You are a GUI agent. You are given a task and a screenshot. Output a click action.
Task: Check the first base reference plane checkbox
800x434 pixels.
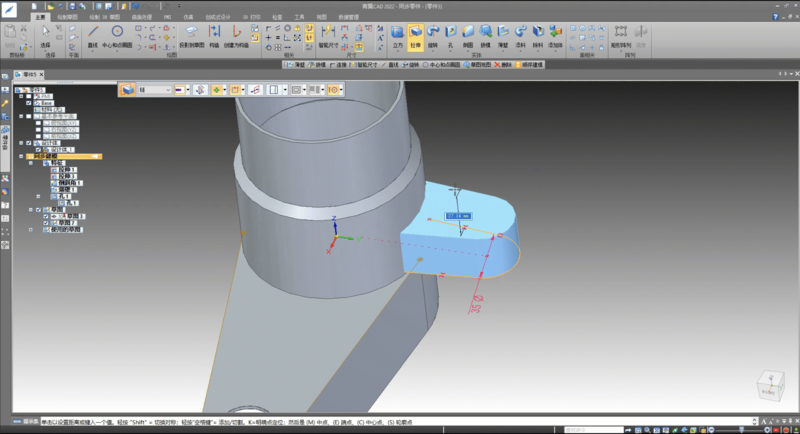pos(38,123)
